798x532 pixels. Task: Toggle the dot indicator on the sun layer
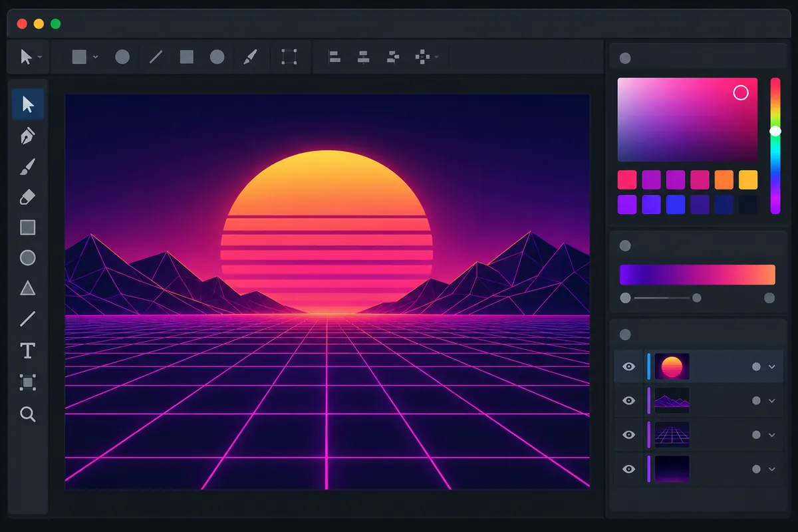[x=756, y=366]
